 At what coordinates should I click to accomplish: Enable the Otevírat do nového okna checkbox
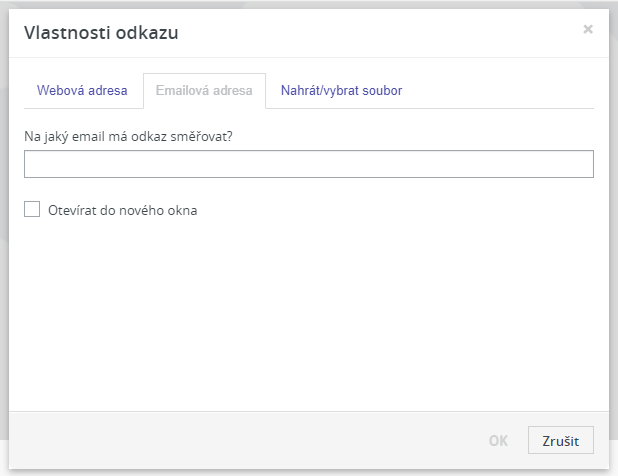[32, 209]
